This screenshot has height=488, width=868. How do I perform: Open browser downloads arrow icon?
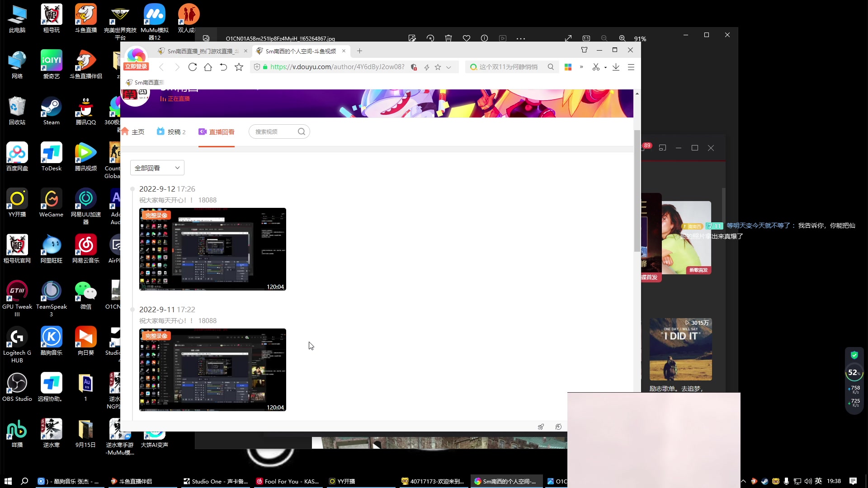click(x=616, y=67)
